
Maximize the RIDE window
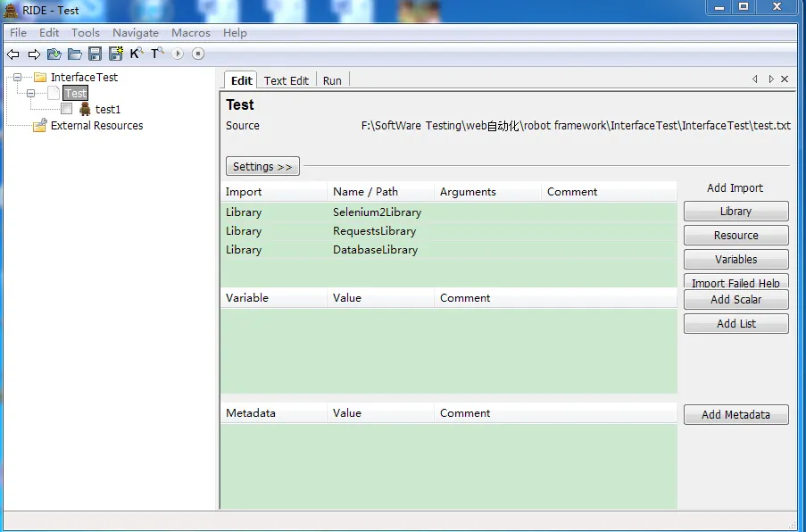[744, 6]
